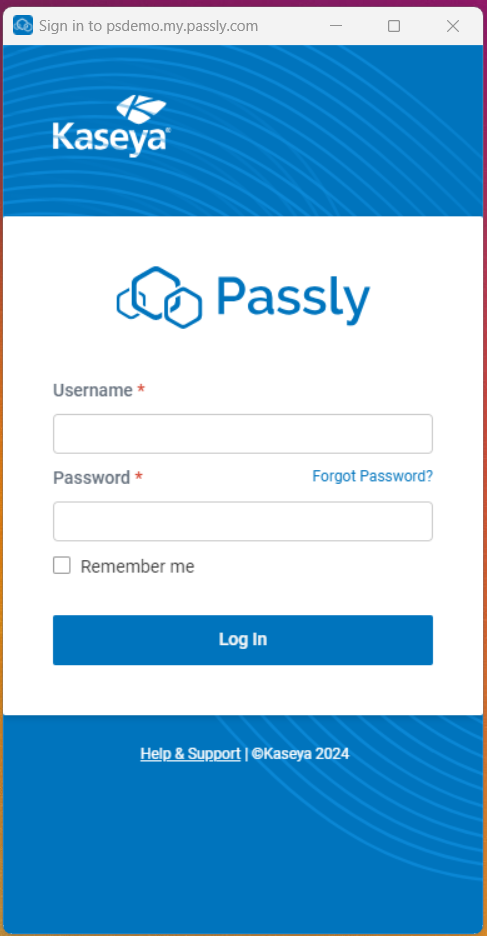The image size is (487, 936).
Task: Click the Passly app icon in title bar
Action: (x=23, y=26)
